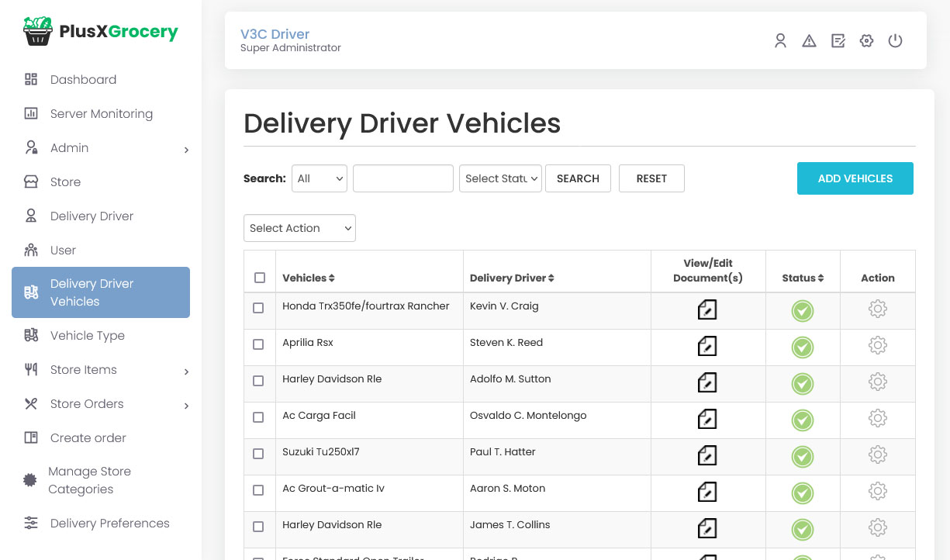Screen dimensions: 950x560
Task: Expand the Admin sidebar submenu
Action: click(186, 150)
